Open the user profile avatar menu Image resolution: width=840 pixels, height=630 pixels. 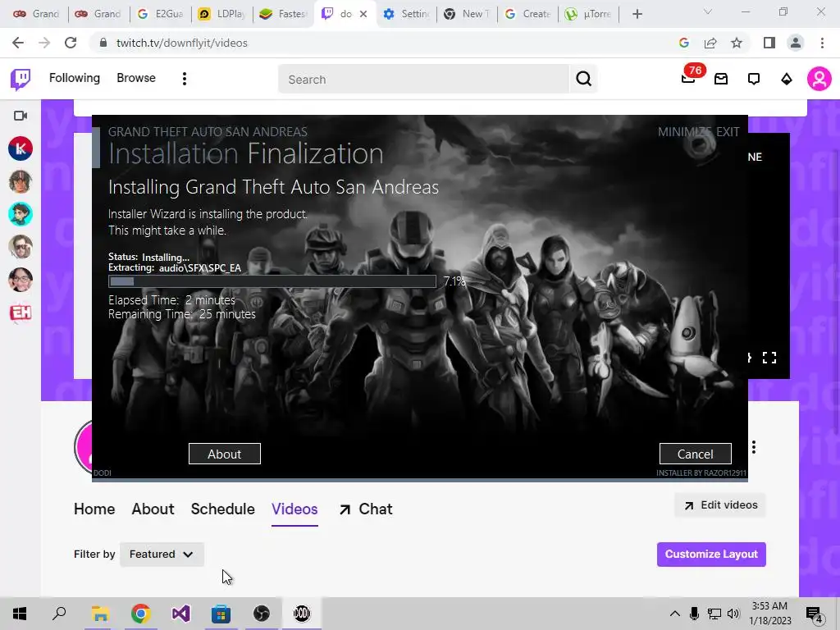819,80
